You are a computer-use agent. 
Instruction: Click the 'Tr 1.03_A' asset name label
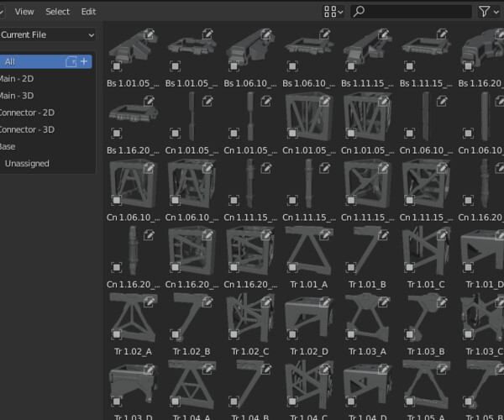pos(367,352)
